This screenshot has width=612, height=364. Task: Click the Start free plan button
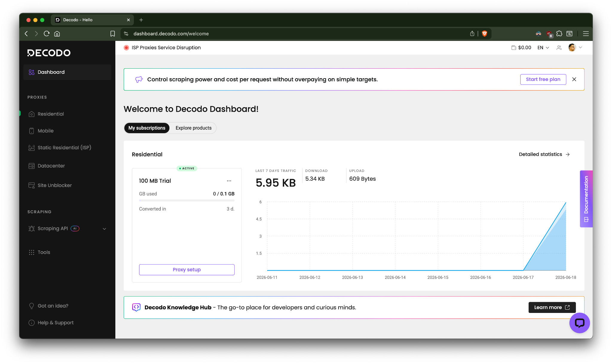543,79
